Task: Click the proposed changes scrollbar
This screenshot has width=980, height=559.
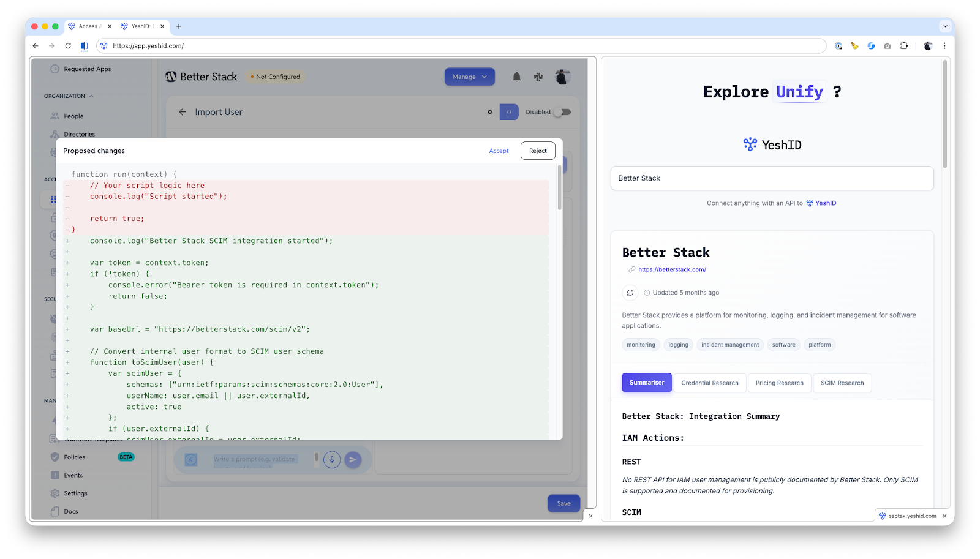Action: tap(559, 187)
